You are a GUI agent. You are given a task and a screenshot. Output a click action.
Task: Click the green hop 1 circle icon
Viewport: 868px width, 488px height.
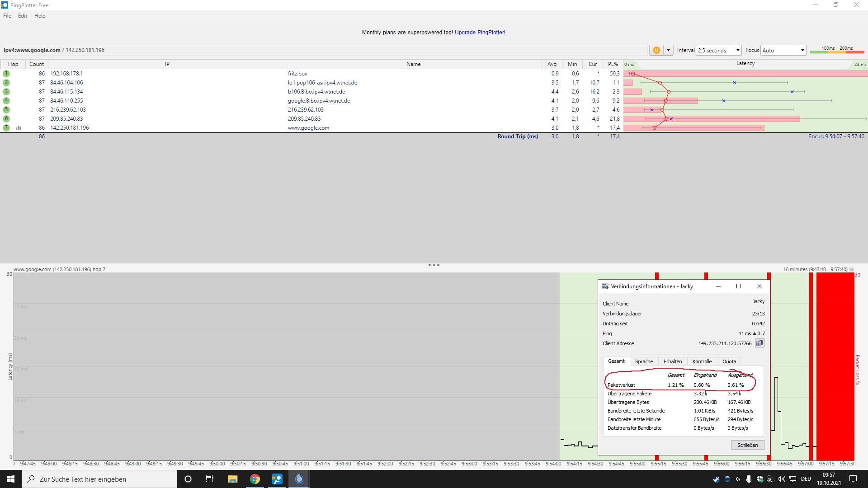click(x=6, y=74)
